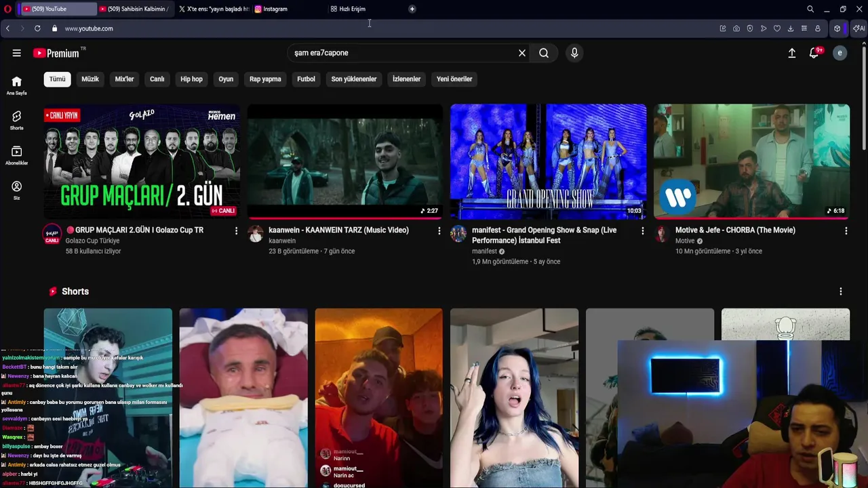Click the kaanwein channel avatar
Screen dimensions: 868x488
[256, 235]
